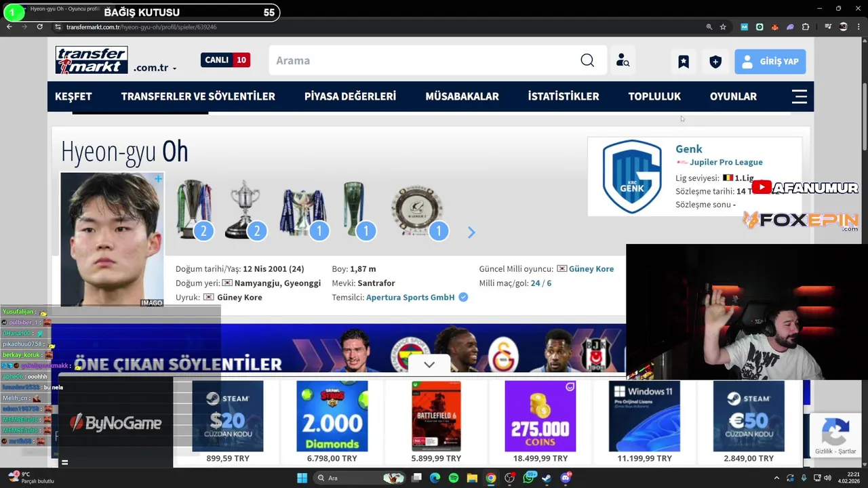Open the İSTATİSTİKLER menu
Screen dimensions: 868x488
(564, 96)
